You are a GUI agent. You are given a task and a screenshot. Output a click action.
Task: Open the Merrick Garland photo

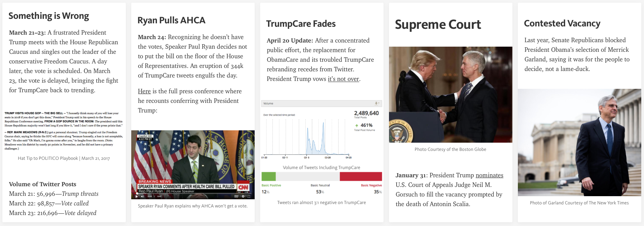pos(579,142)
